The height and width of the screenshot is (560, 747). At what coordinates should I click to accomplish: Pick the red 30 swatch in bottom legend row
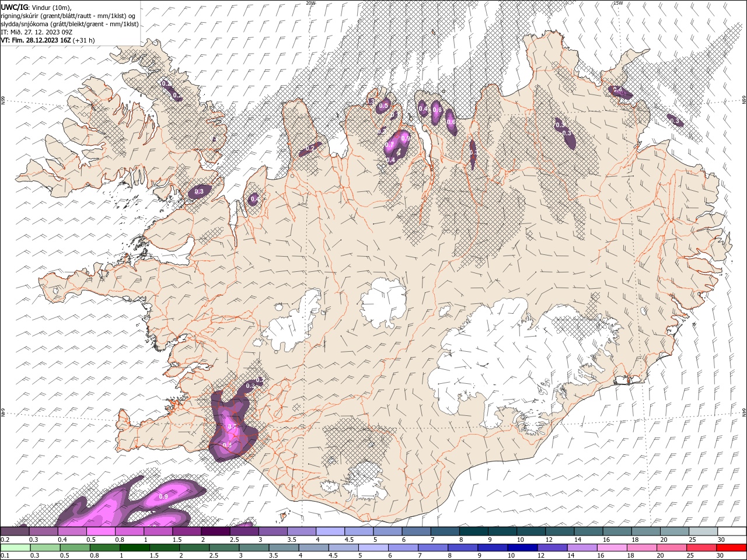coord(731,548)
